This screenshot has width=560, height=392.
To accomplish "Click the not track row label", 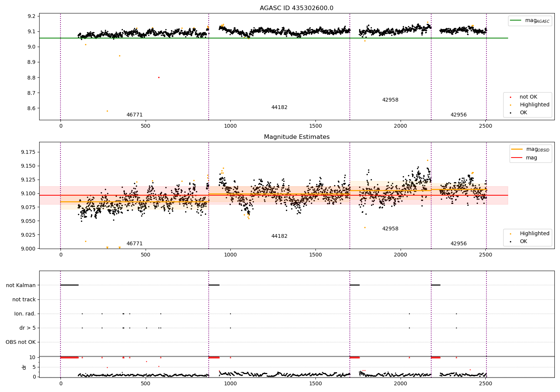I will click(x=24, y=300).
